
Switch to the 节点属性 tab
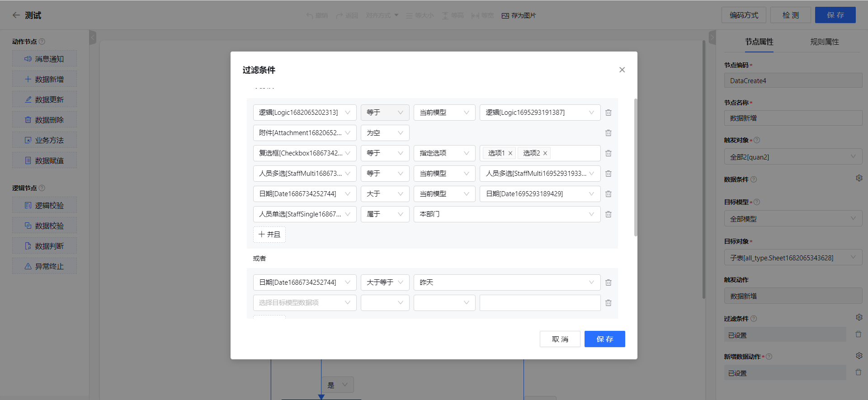[x=759, y=42]
